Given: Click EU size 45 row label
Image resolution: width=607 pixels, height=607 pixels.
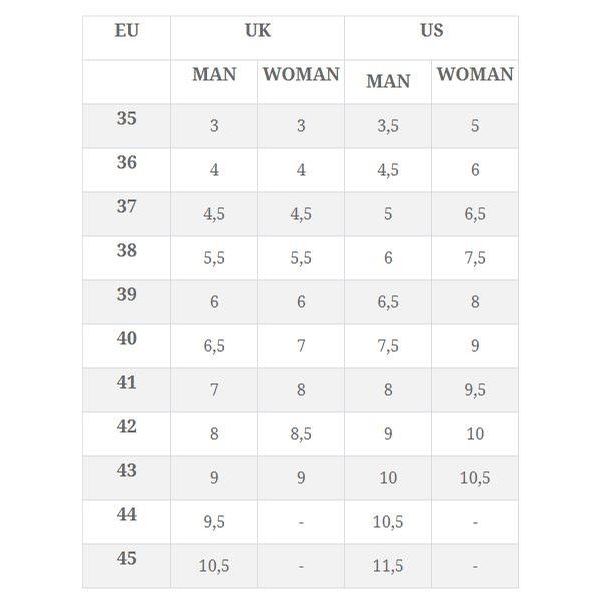Looking at the screenshot, I should click(126, 559).
